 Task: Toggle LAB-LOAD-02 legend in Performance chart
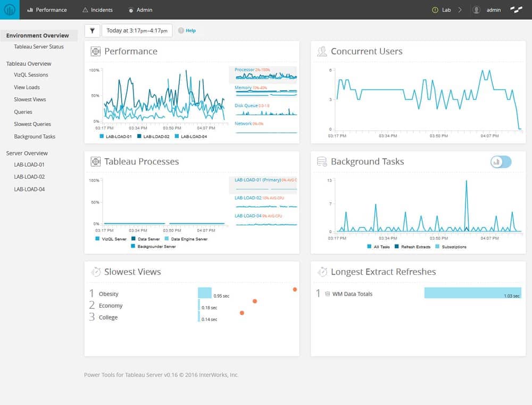point(153,137)
